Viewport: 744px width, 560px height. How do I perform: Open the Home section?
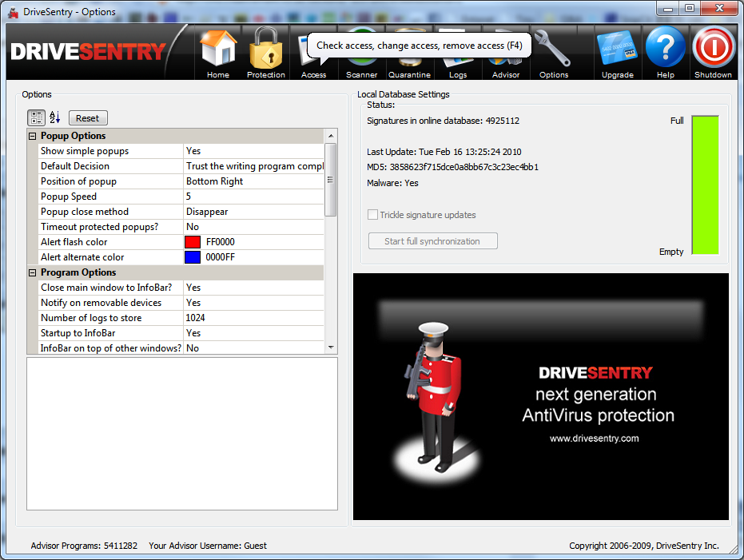[x=218, y=54]
